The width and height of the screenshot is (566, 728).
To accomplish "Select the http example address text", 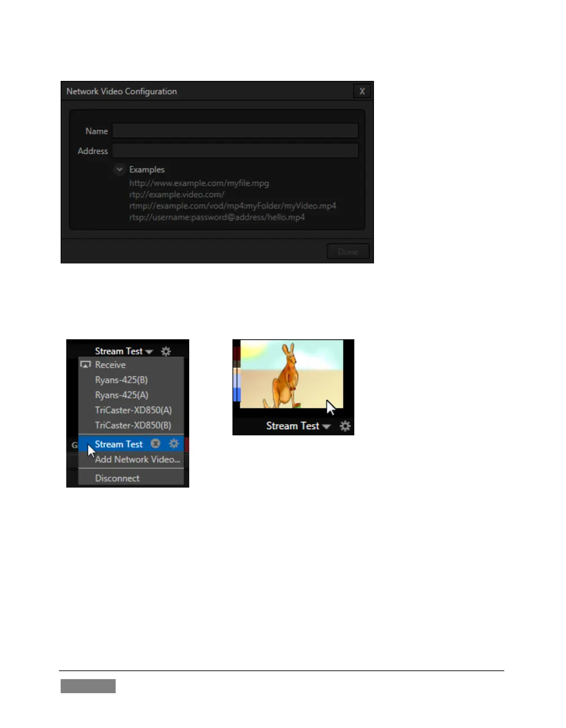I will pos(199,183).
